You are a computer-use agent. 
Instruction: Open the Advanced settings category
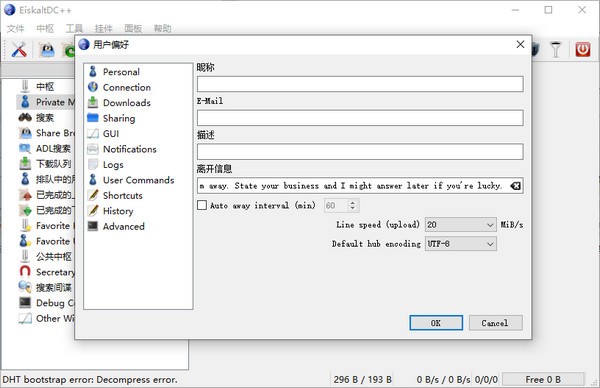tap(123, 227)
